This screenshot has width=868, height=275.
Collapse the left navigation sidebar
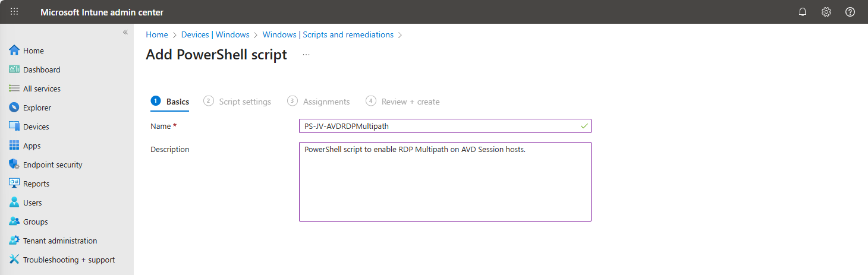(125, 32)
